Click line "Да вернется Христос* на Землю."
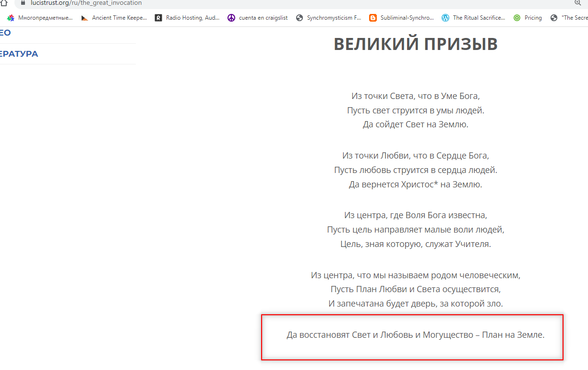The width and height of the screenshot is (588, 370). tap(416, 185)
